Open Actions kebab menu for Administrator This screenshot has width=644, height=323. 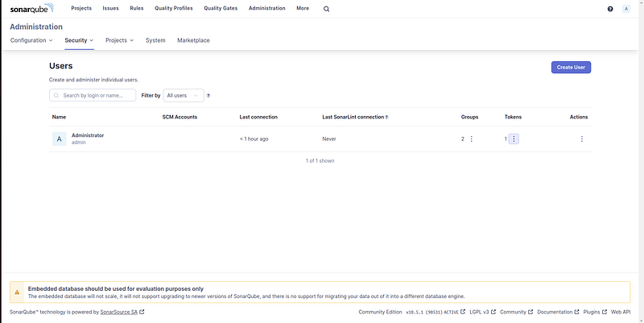[581, 139]
